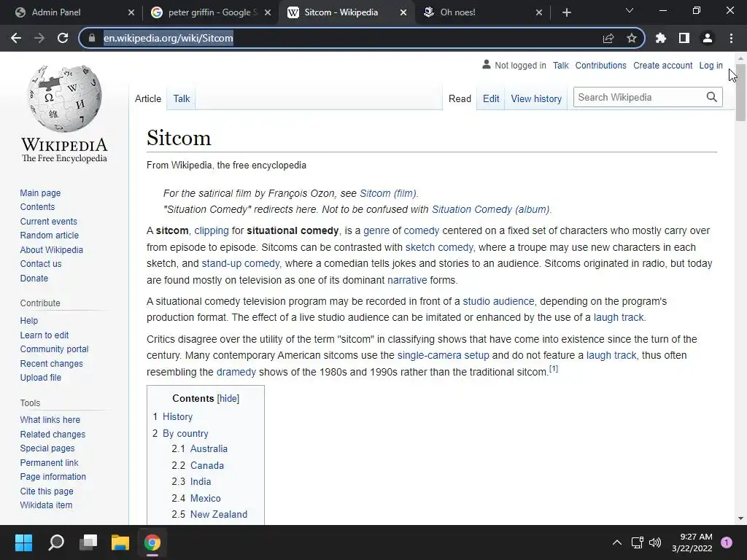Screen dimensions: 747x560
Task: Share this page via the share icon
Action: (608, 38)
